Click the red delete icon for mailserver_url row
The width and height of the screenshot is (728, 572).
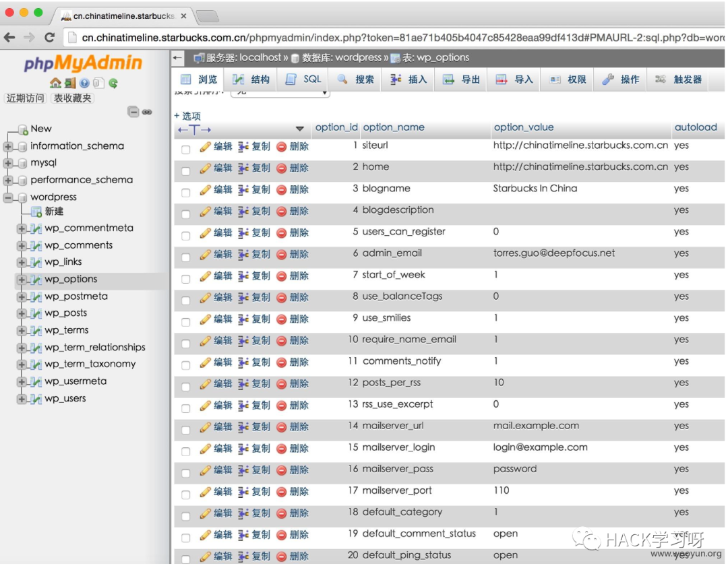(x=281, y=426)
